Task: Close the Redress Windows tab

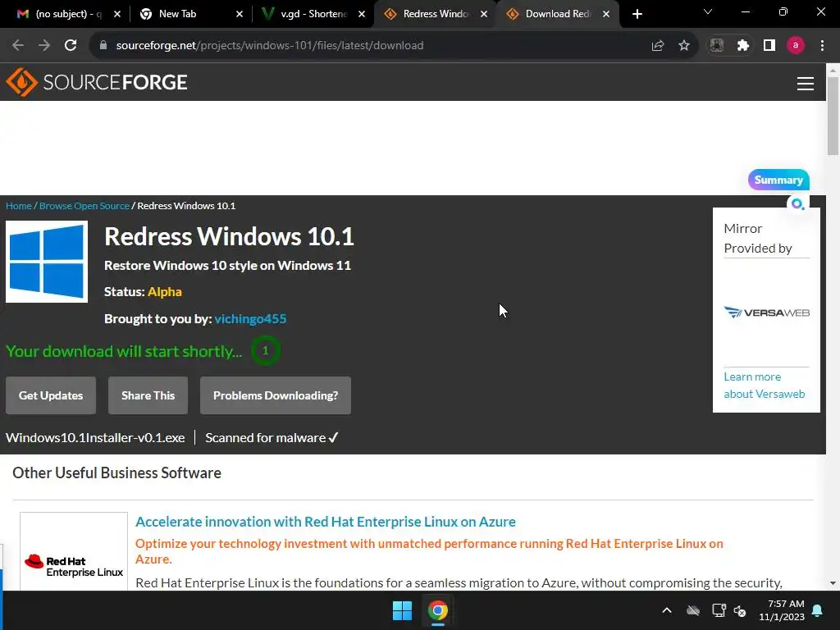Action: coord(484,14)
